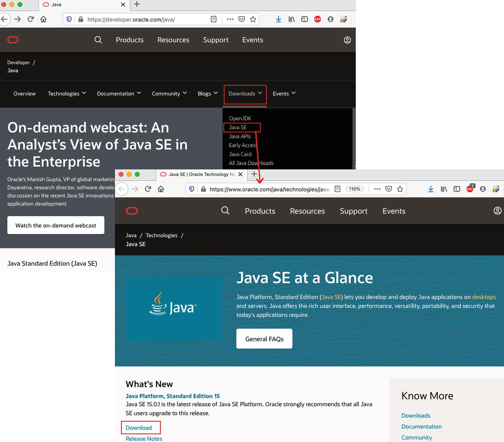Open account profile icon on developer page
This screenshot has width=504, height=442.
(347, 40)
